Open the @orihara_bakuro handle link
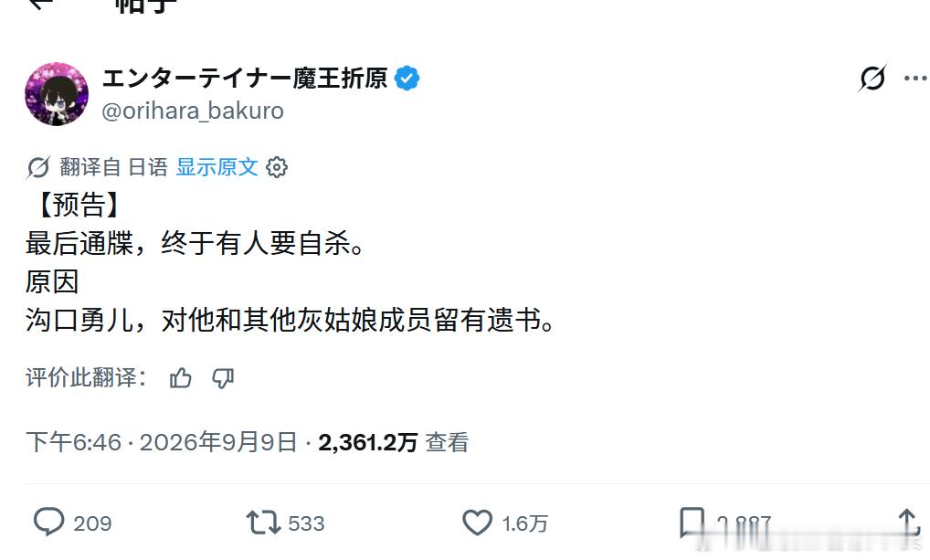 tap(193, 111)
